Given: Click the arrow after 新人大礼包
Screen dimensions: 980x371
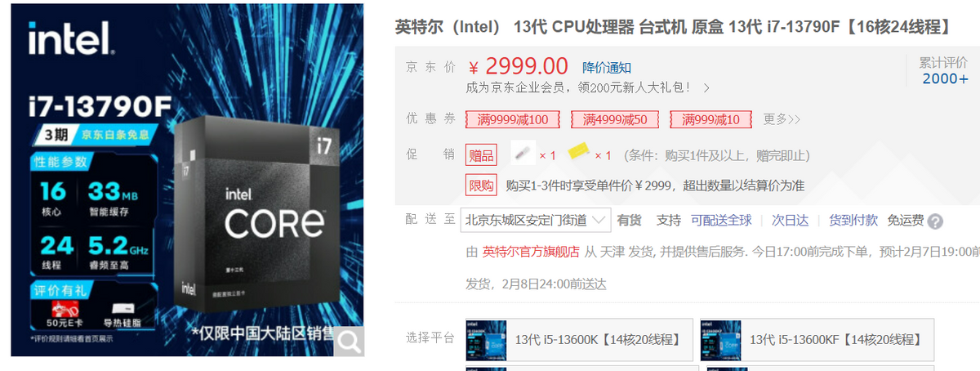Looking at the screenshot, I should 706,87.
